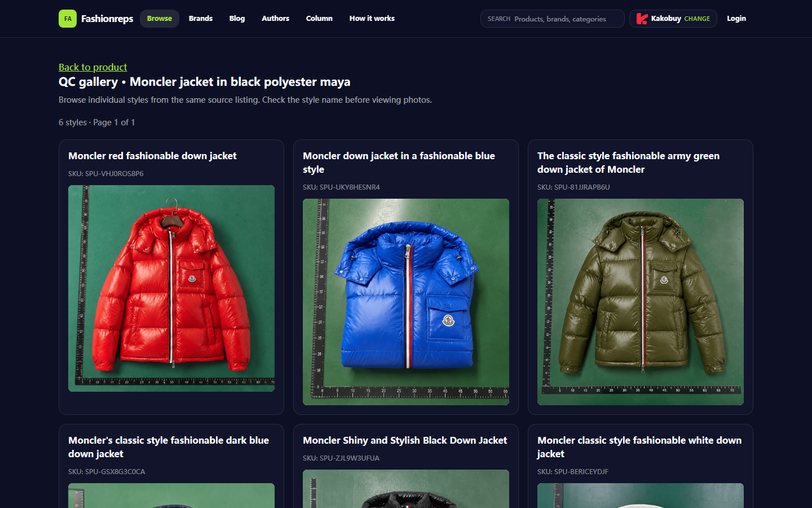Viewport: 812px width, 508px height.
Task: Click SKU: SPU-UKY8HESNR4 text
Action: (341, 187)
